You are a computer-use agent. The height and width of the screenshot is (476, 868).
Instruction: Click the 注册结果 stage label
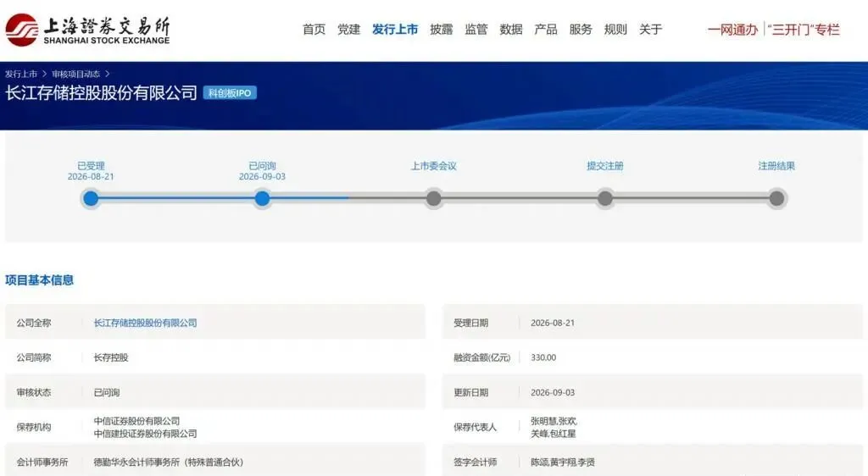[776, 166]
